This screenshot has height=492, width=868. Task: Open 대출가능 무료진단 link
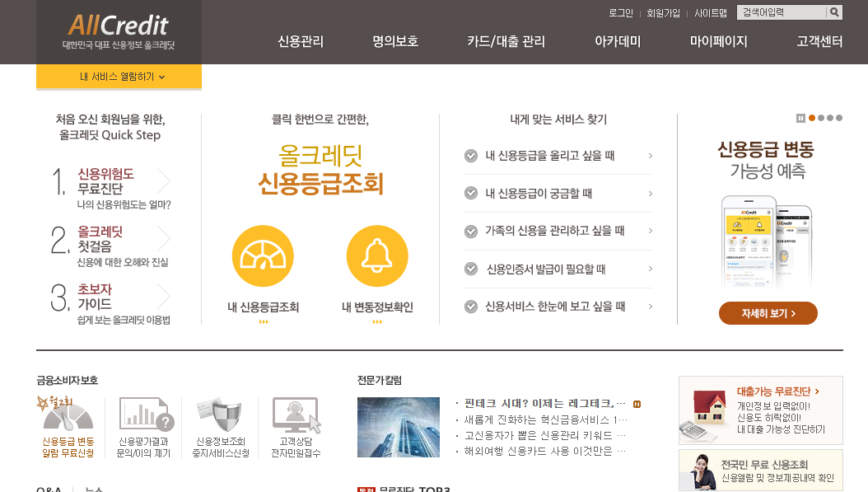[777, 391]
